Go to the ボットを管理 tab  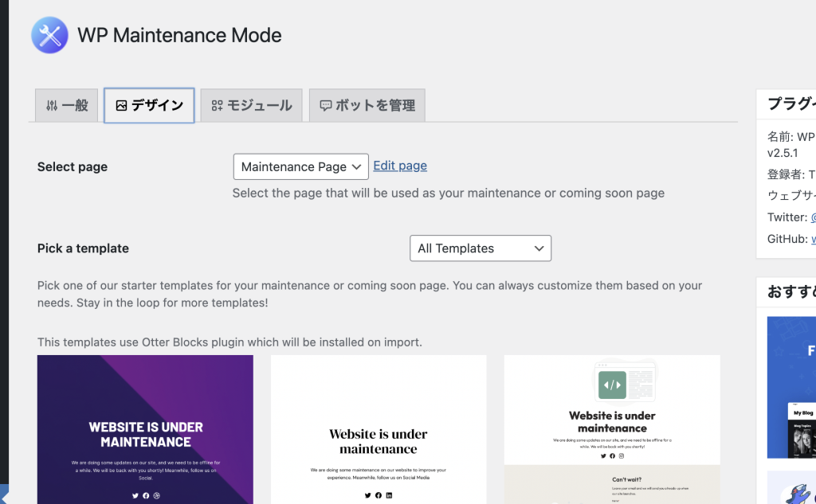[367, 105]
